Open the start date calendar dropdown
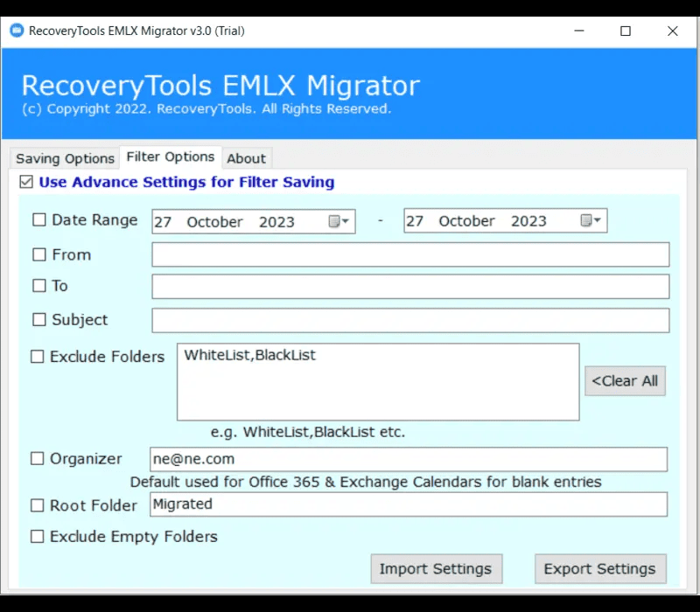 click(339, 221)
